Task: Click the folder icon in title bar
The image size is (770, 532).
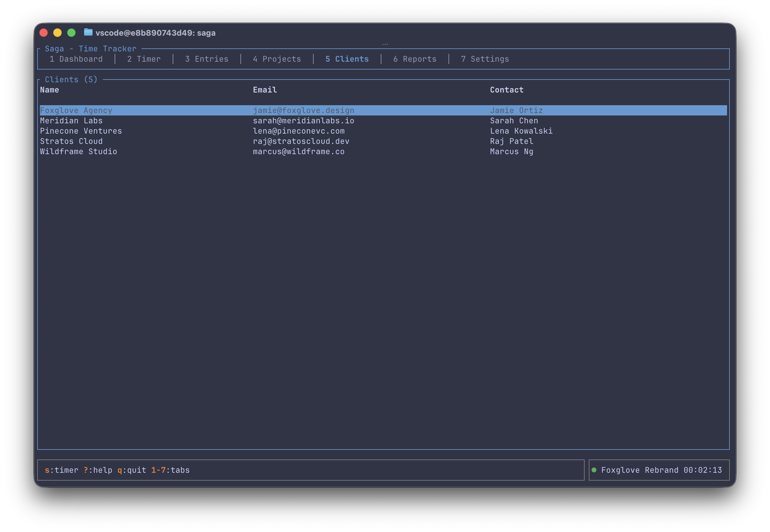Action: pos(88,32)
